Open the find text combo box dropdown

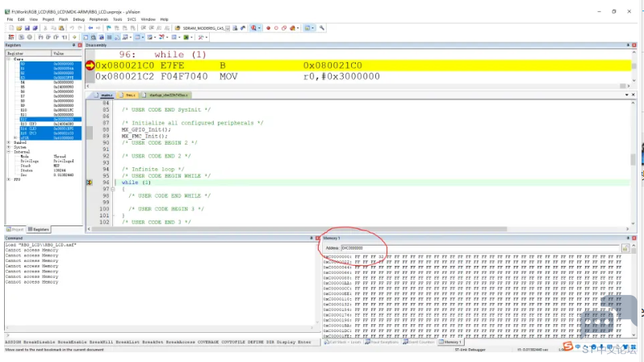(x=228, y=28)
